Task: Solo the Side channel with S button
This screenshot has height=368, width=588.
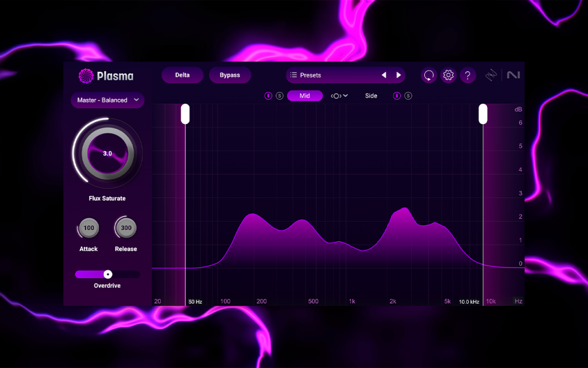Action: click(x=408, y=96)
